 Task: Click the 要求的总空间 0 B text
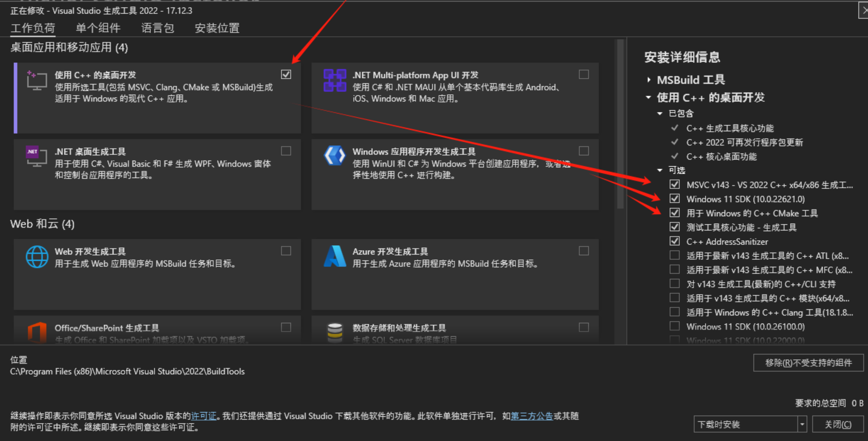[829, 403]
